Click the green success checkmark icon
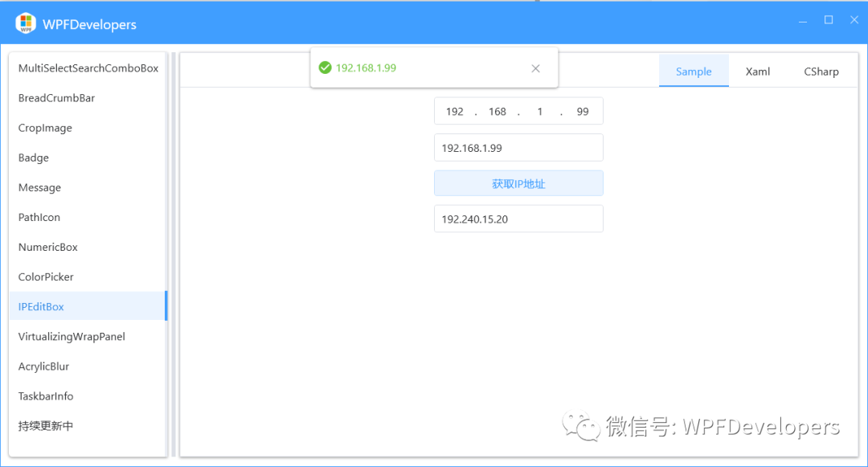The image size is (868, 467). coord(325,68)
